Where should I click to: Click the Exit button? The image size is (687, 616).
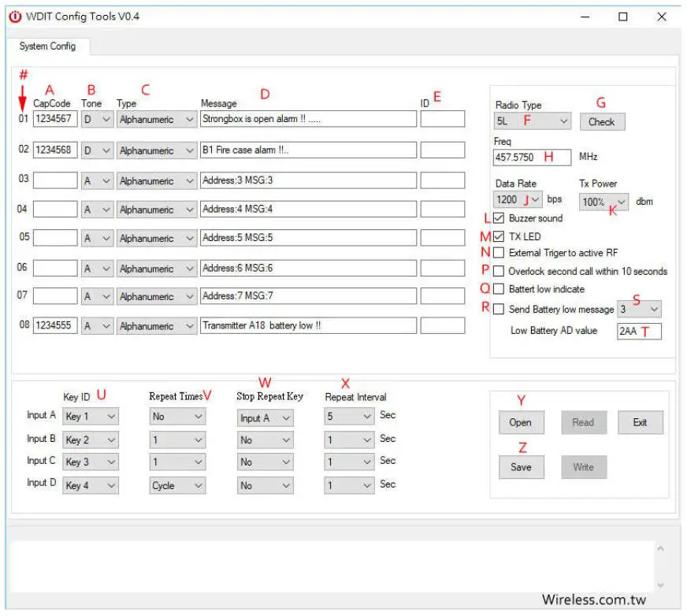tap(640, 422)
